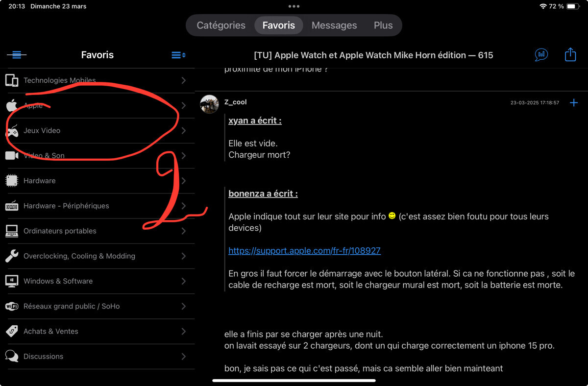Tap the WiFi icon for Réseaux
The height and width of the screenshot is (386, 588).
12,306
